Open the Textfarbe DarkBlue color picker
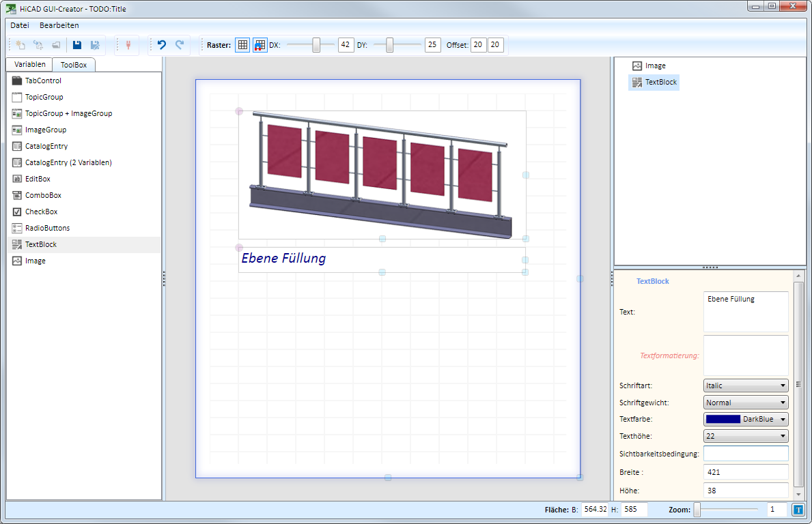Screen dimensions: 812x524 pos(745,419)
